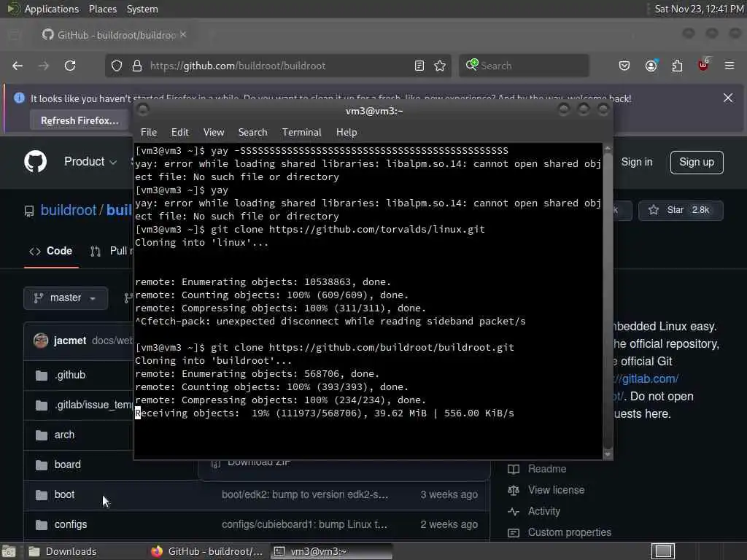
Task: Open the terminal View menu
Action: 214,133
